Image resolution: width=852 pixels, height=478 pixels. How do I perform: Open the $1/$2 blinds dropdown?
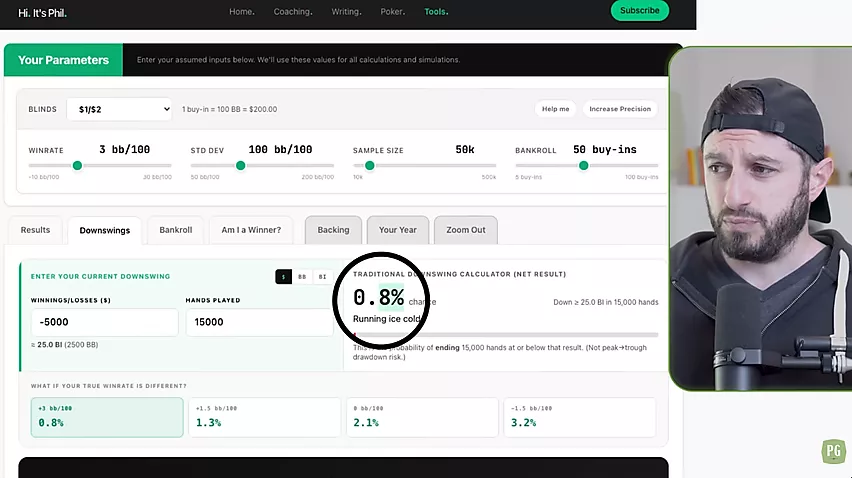(x=120, y=109)
